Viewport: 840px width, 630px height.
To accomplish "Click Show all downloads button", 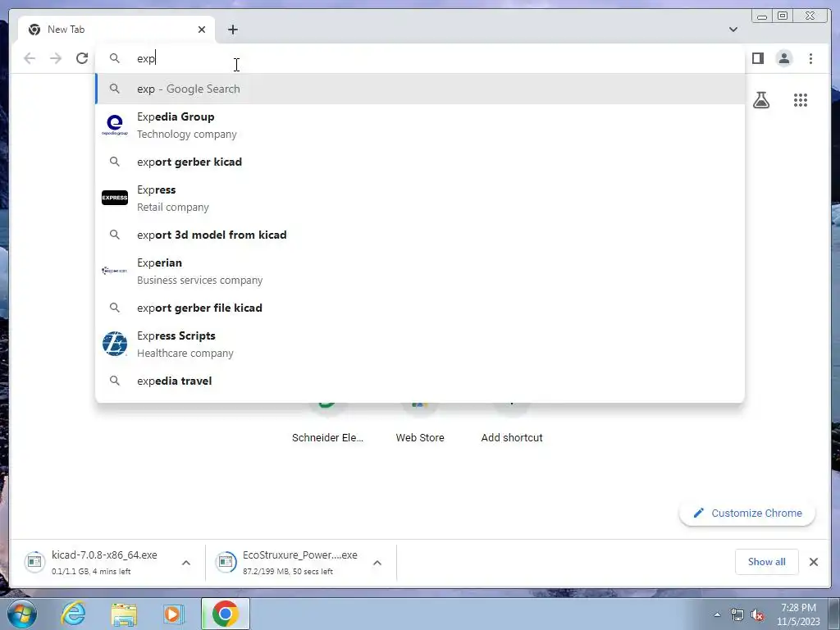I will coord(767,561).
